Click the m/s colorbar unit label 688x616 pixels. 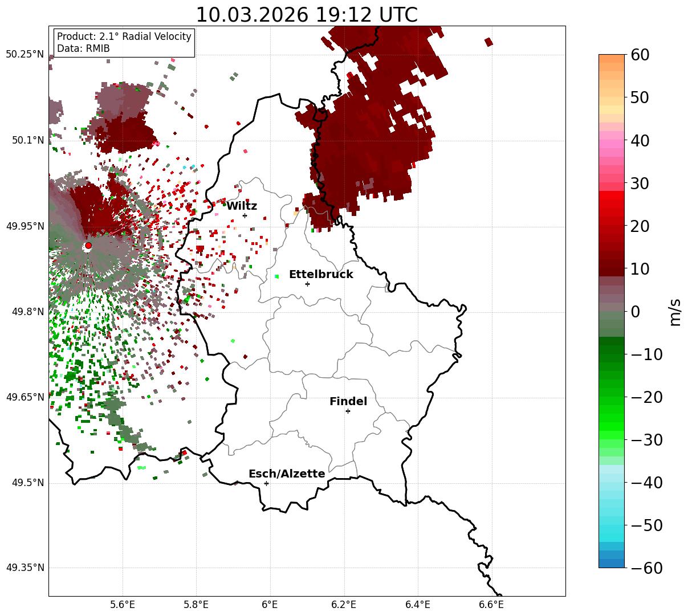coord(675,311)
